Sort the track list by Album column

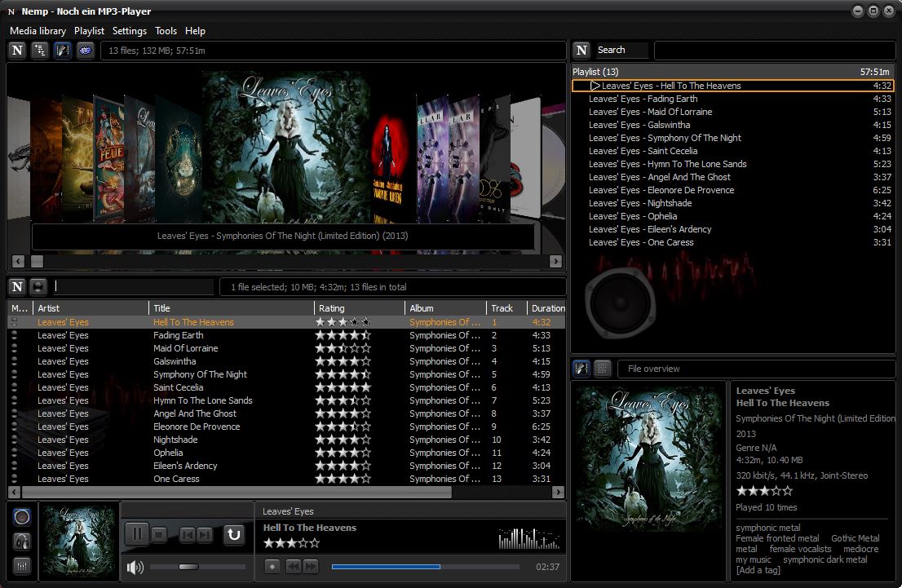[x=446, y=308]
